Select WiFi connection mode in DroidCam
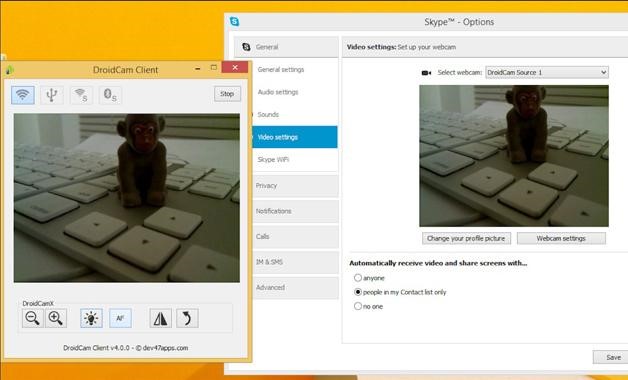The image size is (628, 380). (23, 95)
